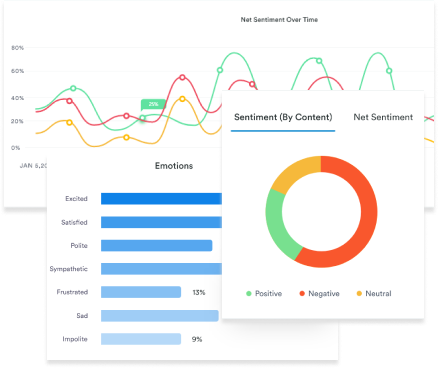Click the Sympathetic bar in Emotions chart
Image resolution: width=438 pixels, height=368 pixels.
tap(161, 269)
